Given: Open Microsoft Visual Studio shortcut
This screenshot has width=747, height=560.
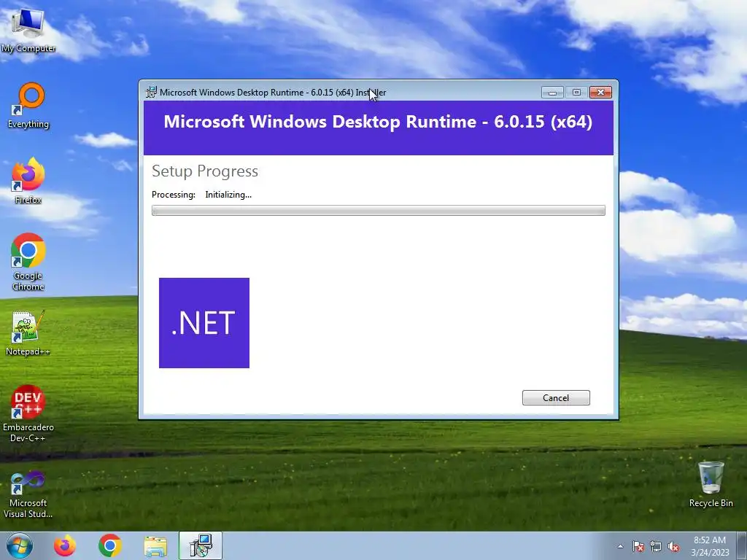Looking at the screenshot, I should [x=28, y=494].
